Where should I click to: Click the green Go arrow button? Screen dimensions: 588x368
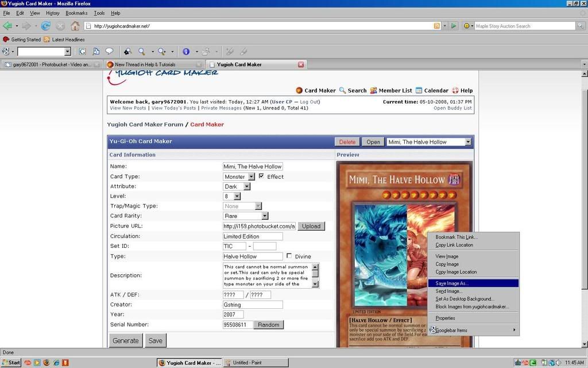[x=454, y=26]
